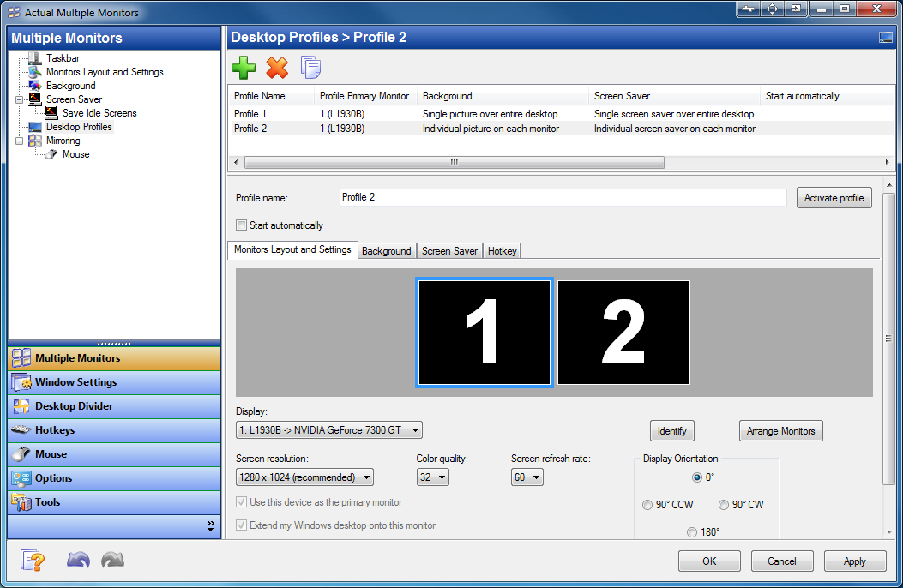Click the profile list horizontal scrollbar
The width and height of the screenshot is (903, 588).
pos(455,162)
